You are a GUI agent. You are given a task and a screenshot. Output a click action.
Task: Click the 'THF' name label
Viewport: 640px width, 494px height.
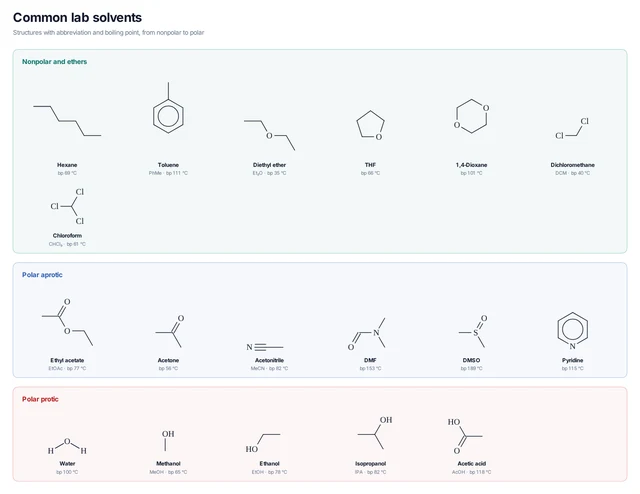(371, 165)
